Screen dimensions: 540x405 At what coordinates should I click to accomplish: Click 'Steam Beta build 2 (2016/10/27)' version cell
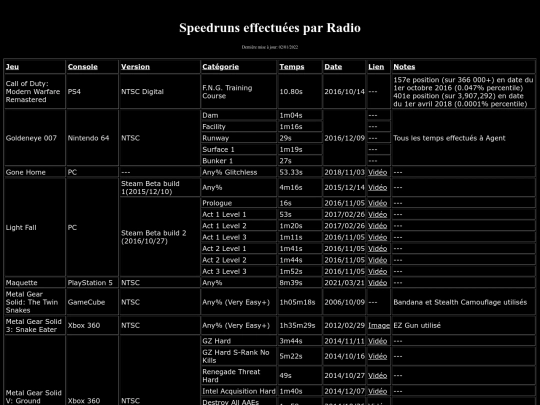coord(160,237)
